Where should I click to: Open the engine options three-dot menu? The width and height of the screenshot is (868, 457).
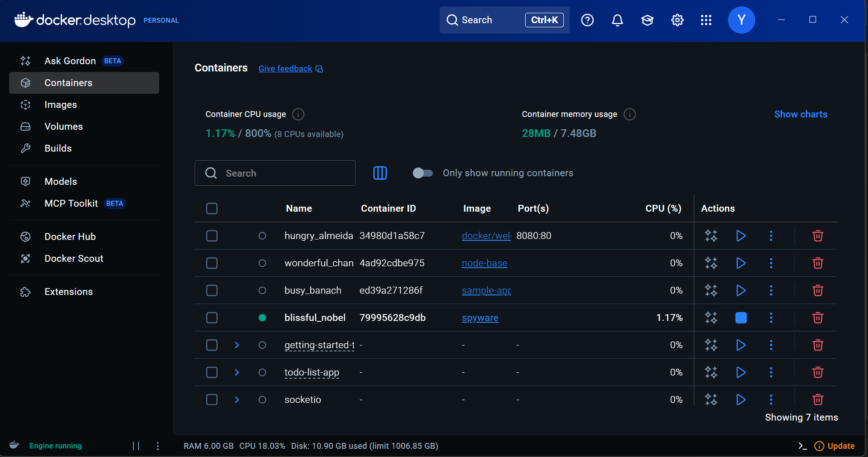click(x=158, y=446)
